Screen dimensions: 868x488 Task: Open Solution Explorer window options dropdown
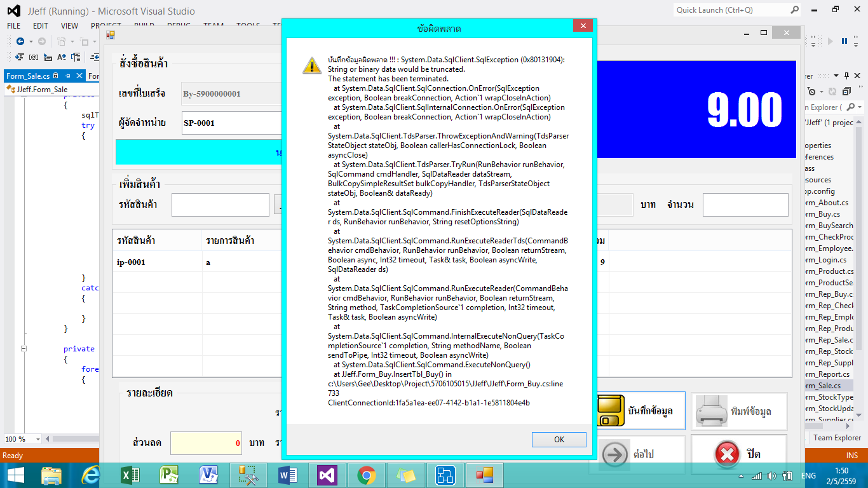click(836, 76)
